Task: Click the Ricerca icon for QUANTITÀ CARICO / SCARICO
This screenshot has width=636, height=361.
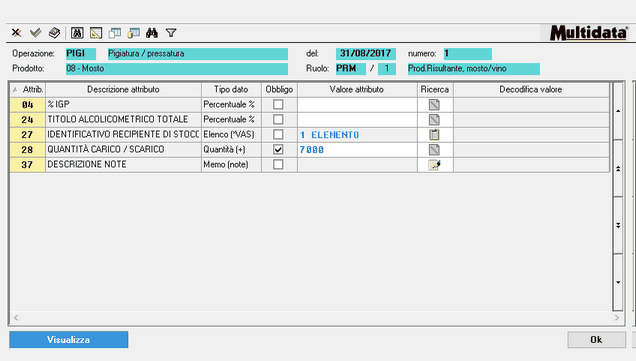Action: 434,150
